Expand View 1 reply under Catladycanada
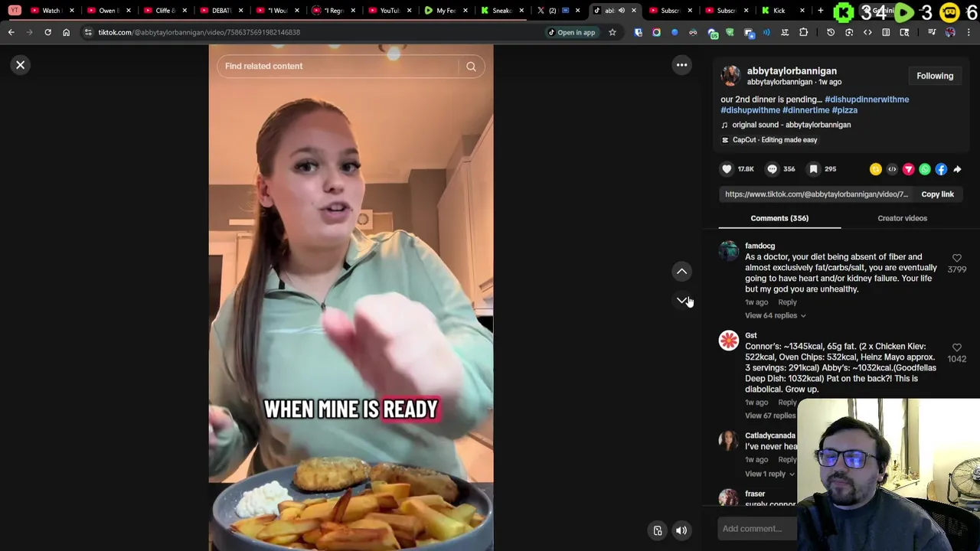 click(769, 474)
